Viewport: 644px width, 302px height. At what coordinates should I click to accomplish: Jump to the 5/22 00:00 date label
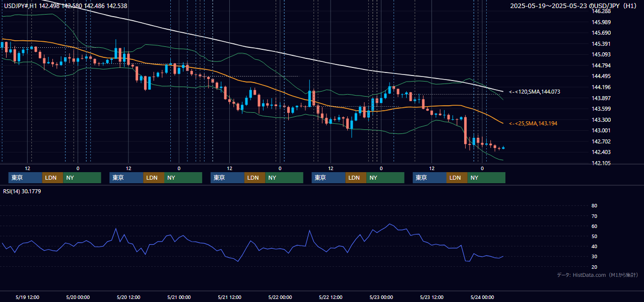pyautogui.click(x=280, y=297)
